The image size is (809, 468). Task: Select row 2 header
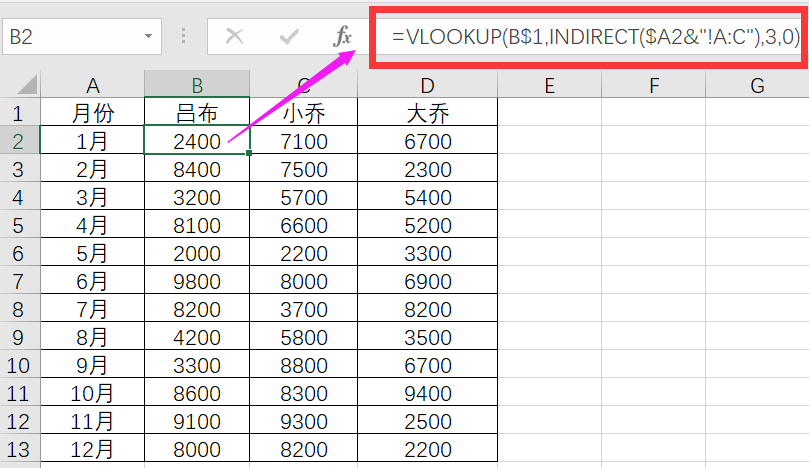(19, 141)
